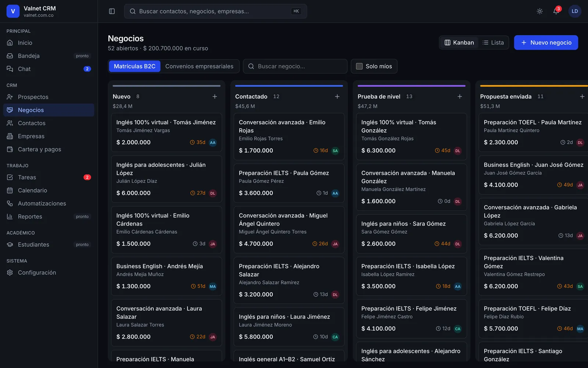The image size is (588, 368).
Task: Enable the Solo míos checkbox
Action: [359, 66]
